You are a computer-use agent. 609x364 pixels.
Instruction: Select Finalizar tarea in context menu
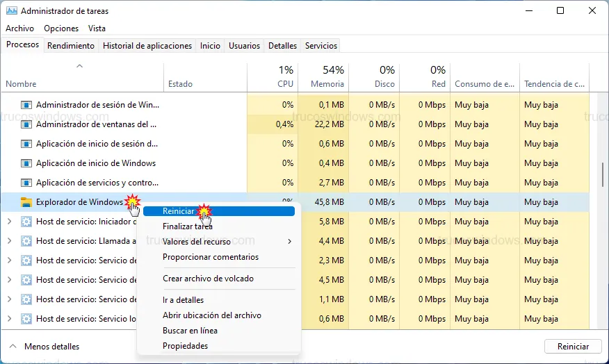click(187, 226)
